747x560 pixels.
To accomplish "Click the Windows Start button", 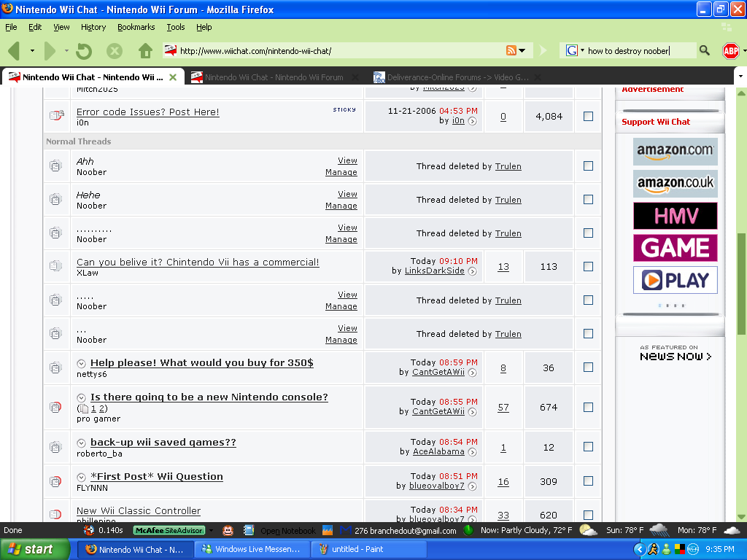I will click(35, 549).
